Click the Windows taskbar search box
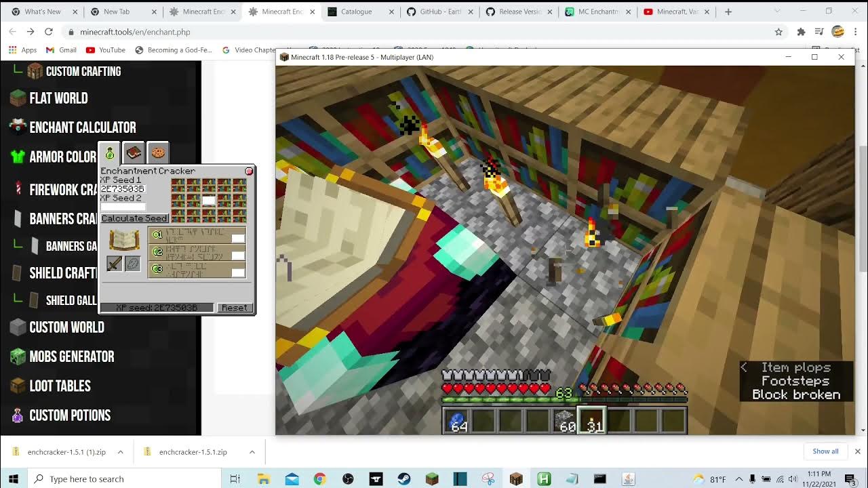The height and width of the screenshot is (488, 868). (x=124, y=479)
